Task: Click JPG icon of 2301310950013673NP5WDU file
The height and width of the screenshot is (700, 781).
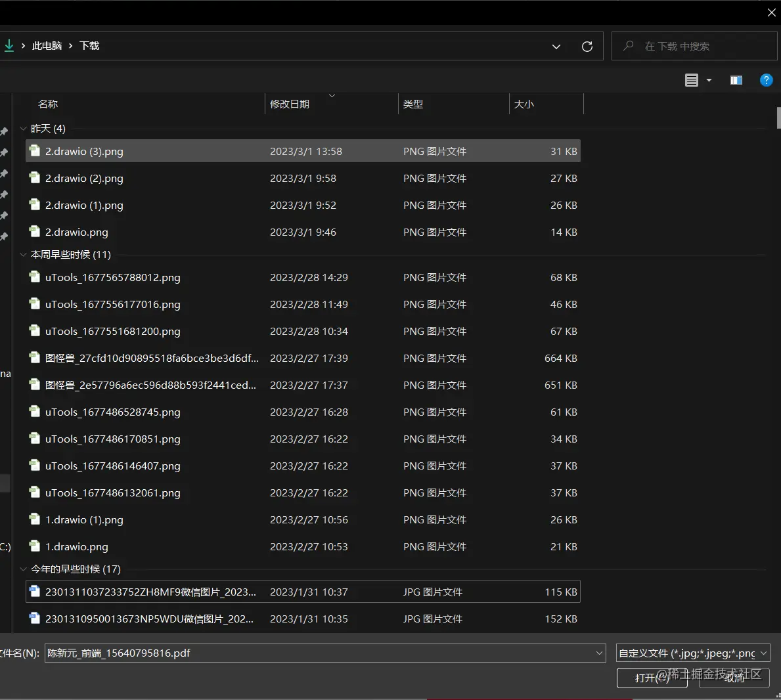Action: [34, 618]
